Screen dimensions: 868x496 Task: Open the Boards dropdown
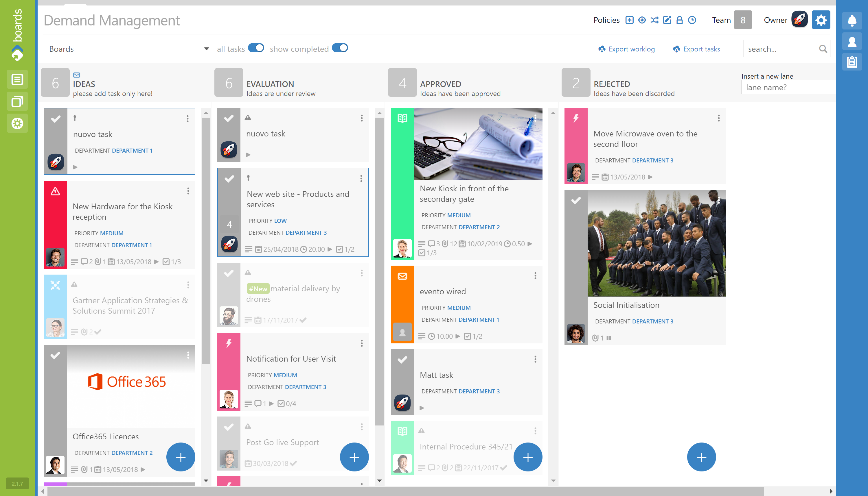click(206, 49)
